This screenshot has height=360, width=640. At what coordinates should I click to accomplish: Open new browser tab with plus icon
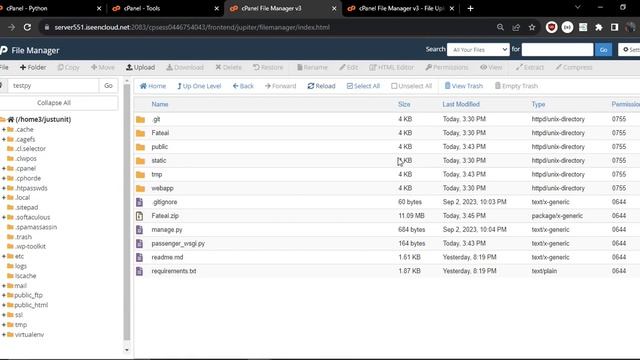point(470,8)
